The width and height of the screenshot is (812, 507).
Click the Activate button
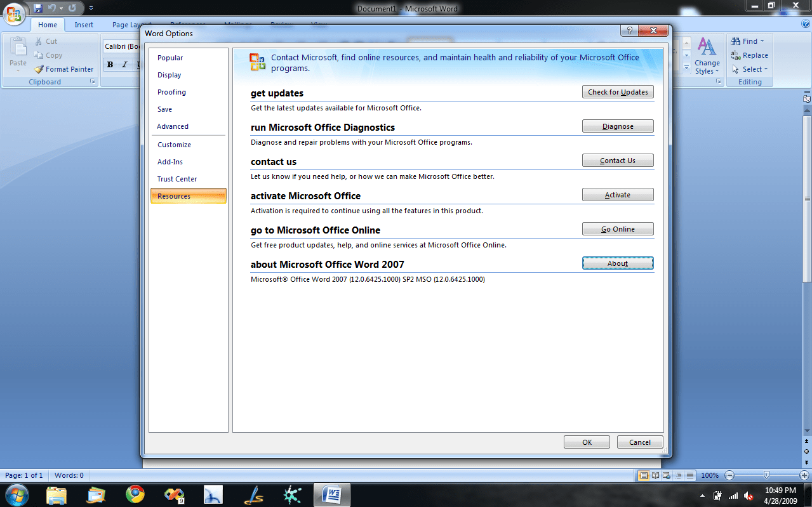click(618, 195)
